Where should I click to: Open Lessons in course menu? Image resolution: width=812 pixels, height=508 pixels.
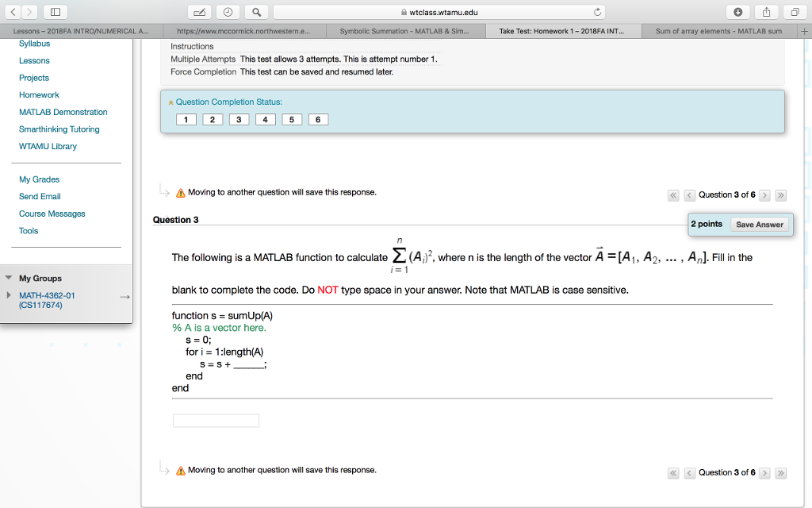34,60
